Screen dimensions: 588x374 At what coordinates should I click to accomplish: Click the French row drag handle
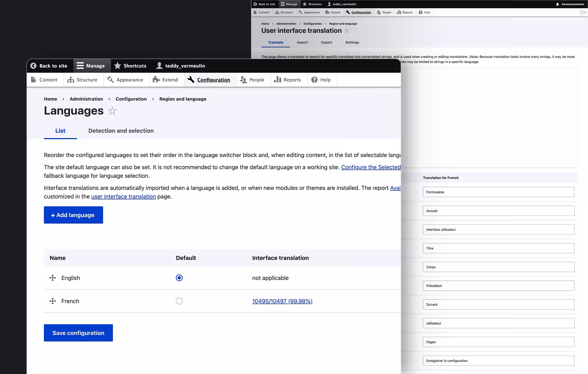point(53,301)
